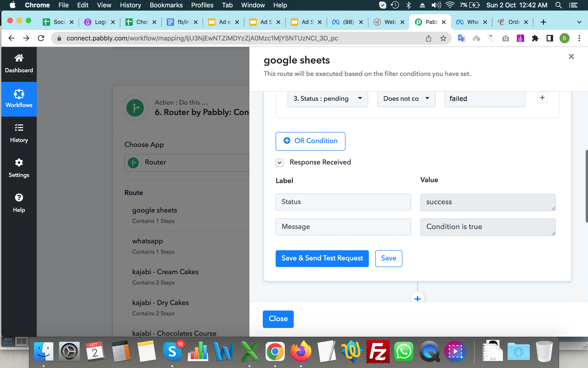Open WhatsApp from the dock
Image resolution: width=588 pixels, height=368 pixels.
tap(404, 351)
